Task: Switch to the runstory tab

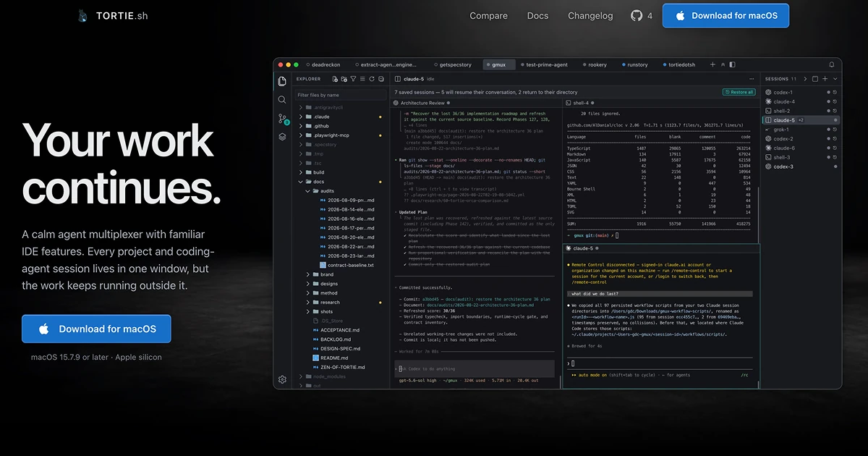Action: [x=634, y=64]
